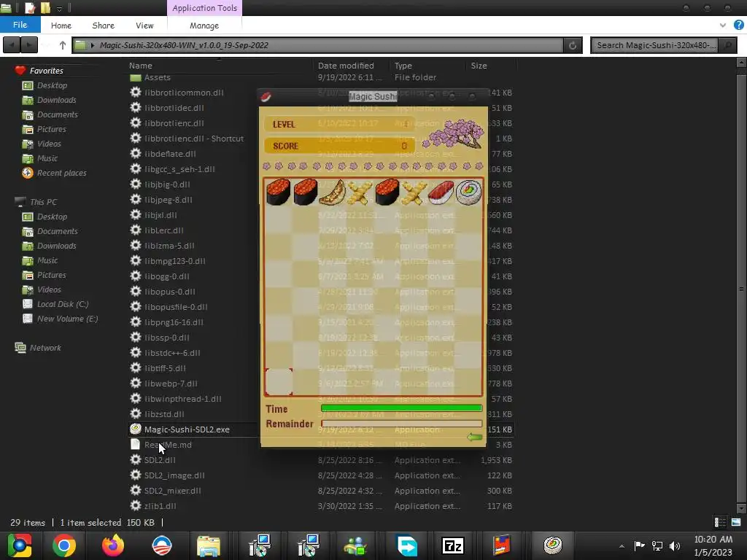This screenshot has width=747, height=560.
Task: Sort files by Size column
Action: (x=479, y=66)
